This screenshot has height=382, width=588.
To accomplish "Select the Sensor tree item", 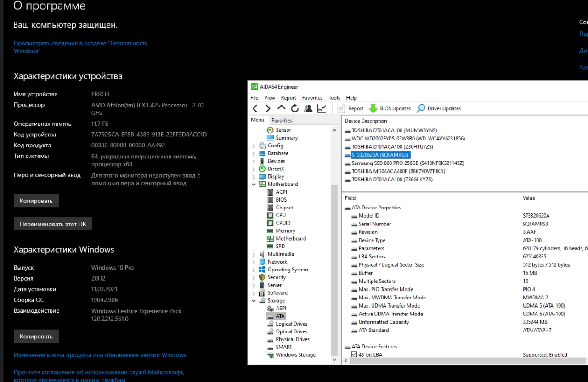I will tap(279, 130).
